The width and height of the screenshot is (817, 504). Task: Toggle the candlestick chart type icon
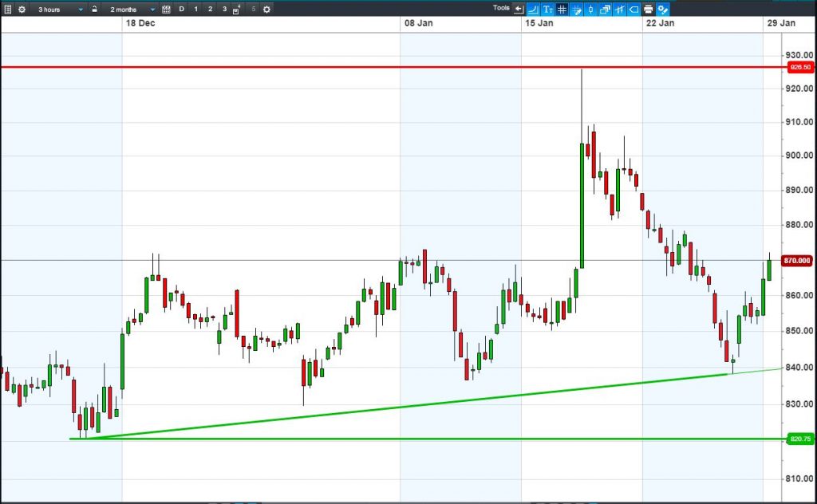[x=590, y=9]
